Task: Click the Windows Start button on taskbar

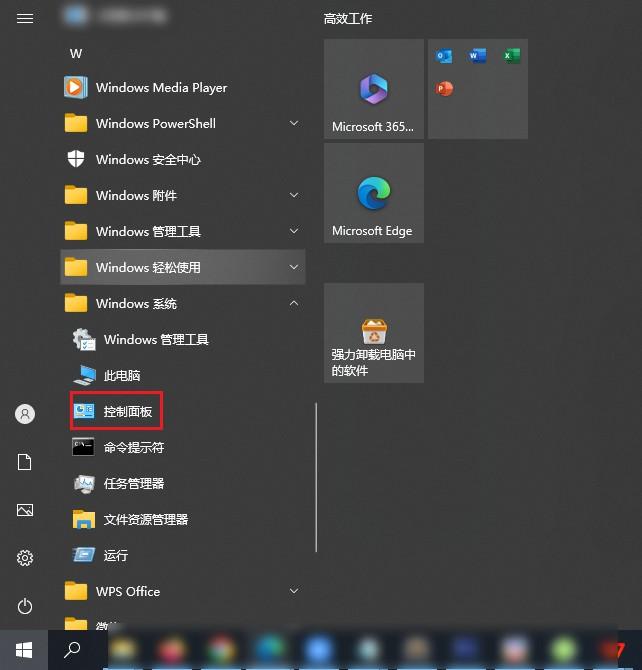Action: pyautogui.click(x=24, y=650)
